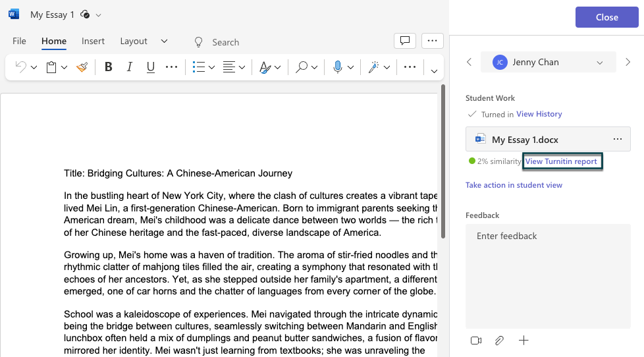Screen dimensions: 644x357
Task: Open the Jenny Chan student dropdown
Action: [549, 62]
